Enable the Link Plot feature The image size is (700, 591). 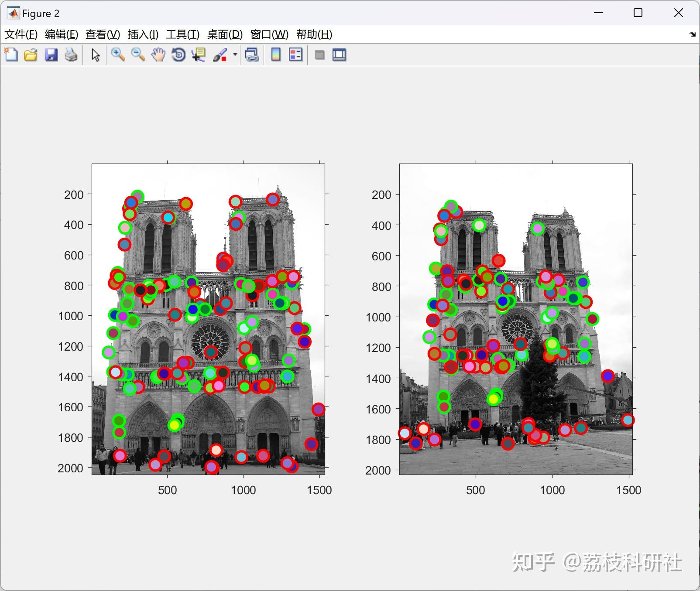[x=253, y=55]
